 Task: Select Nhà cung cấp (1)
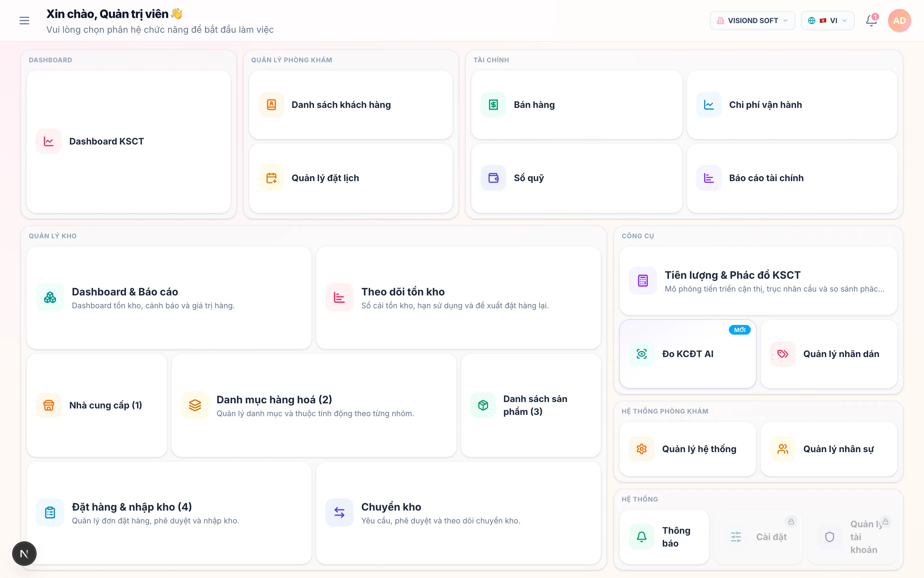[97, 405]
